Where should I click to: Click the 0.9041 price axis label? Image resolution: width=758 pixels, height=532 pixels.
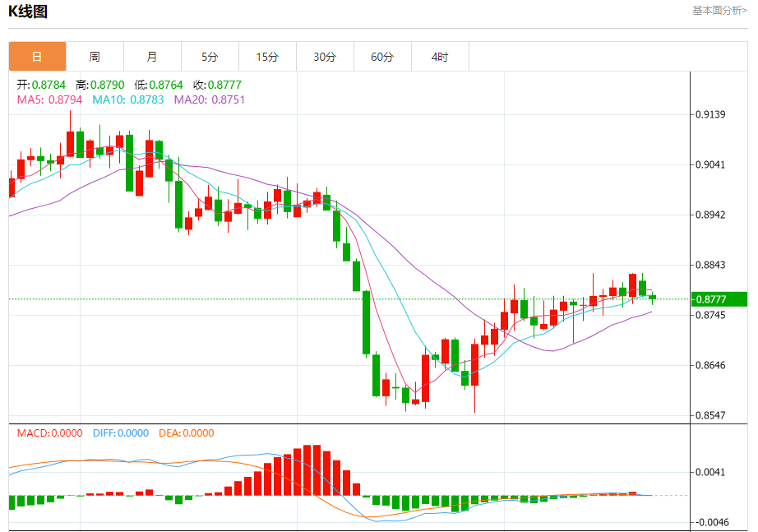[x=710, y=165]
